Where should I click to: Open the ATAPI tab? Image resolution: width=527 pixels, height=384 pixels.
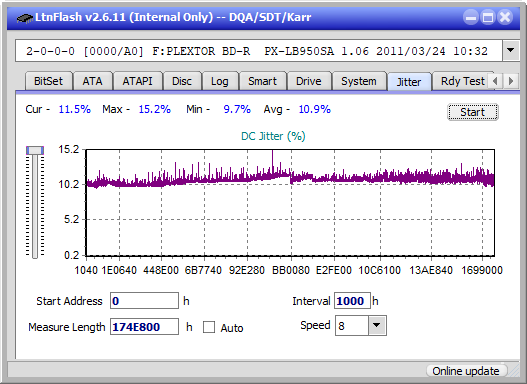[137, 81]
